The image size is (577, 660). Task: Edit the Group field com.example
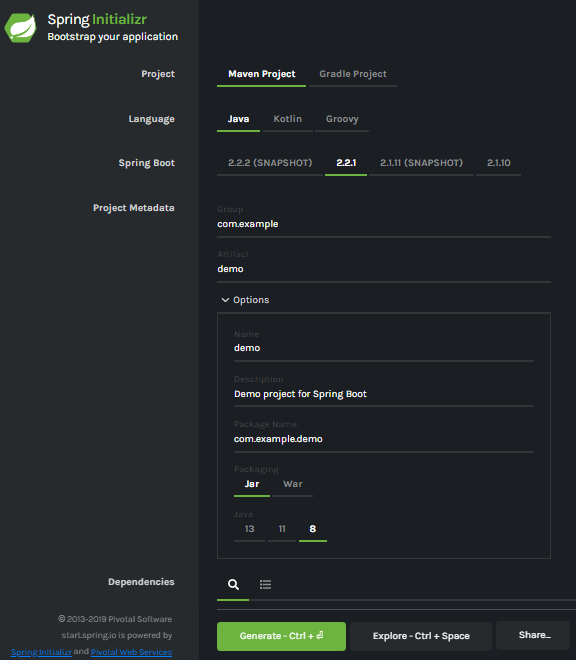[384, 224]
